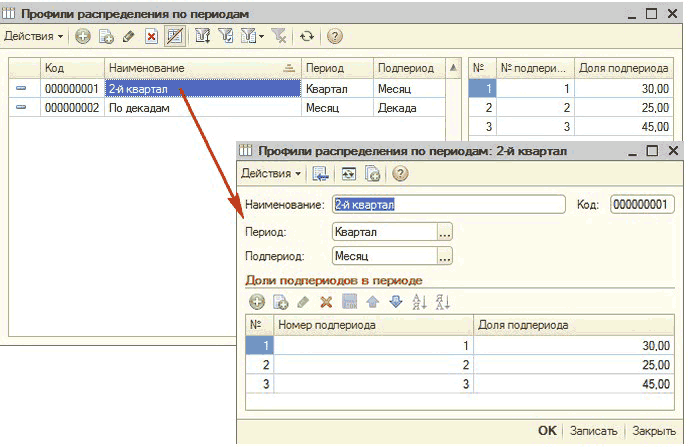Sort subperiod rows ascending
Image resolution: width=689 pixels, height=447 pixels.
(419, 302)
